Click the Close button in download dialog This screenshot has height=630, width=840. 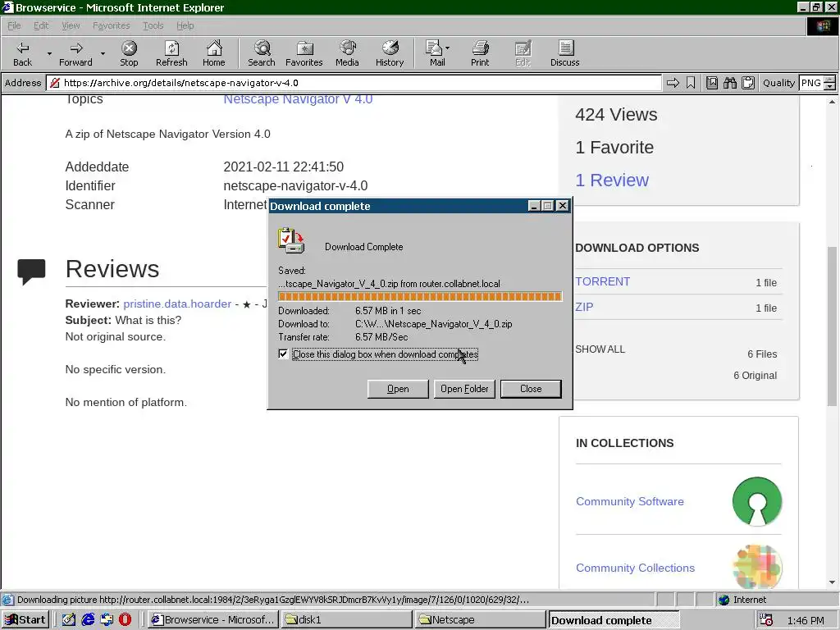(531, 389)
